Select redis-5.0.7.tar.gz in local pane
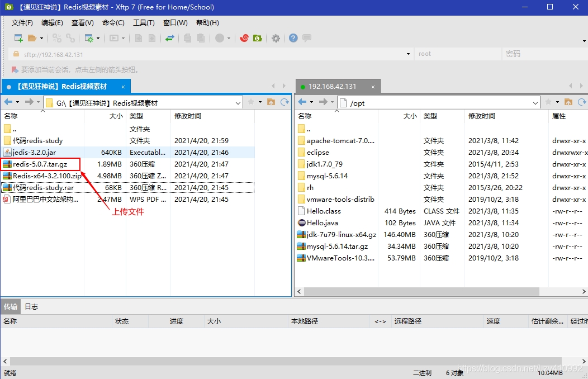588x379 pixels. (40, 164)
